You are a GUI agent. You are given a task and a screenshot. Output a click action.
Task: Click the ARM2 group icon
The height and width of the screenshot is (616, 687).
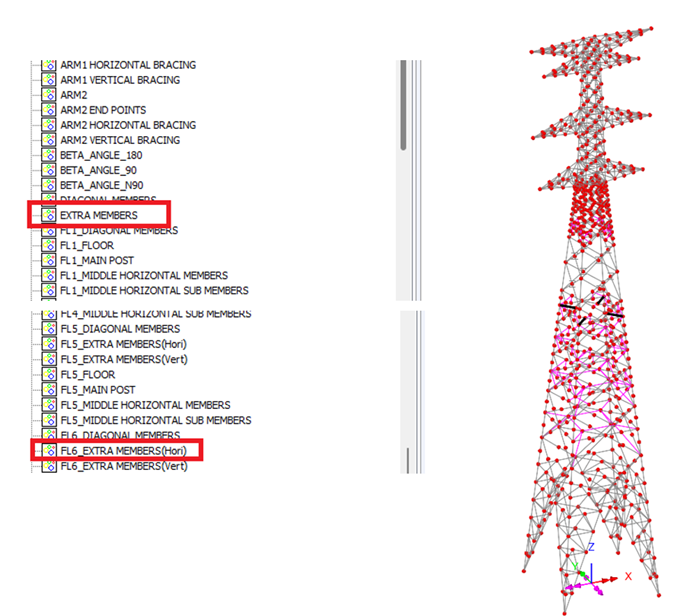[48, 95]
